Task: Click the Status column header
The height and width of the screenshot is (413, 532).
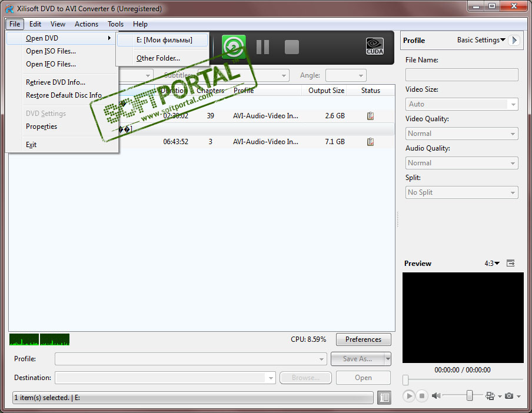Action: coord(371,91)
